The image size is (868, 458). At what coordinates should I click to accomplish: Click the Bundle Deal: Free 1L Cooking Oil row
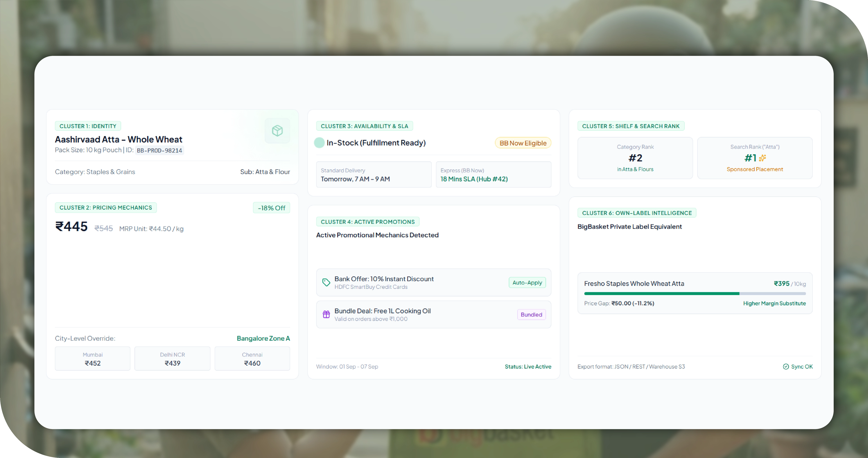click(434, 314)
